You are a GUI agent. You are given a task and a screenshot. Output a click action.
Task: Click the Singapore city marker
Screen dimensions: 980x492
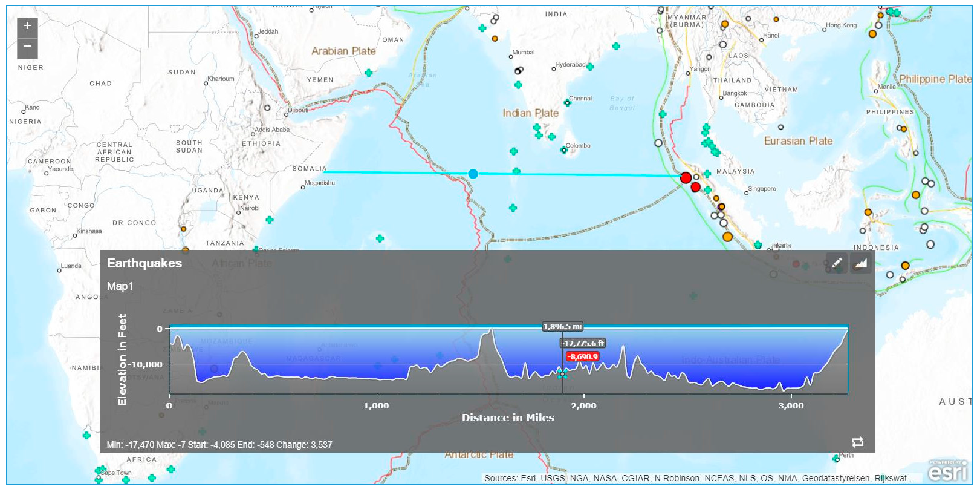point(746,193)
